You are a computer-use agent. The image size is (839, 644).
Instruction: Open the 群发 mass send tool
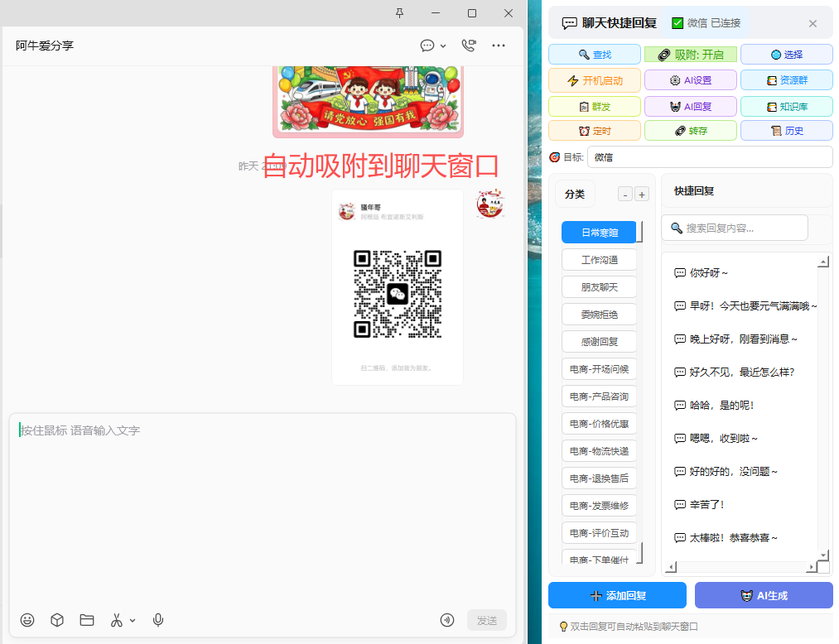click(595, 107)
